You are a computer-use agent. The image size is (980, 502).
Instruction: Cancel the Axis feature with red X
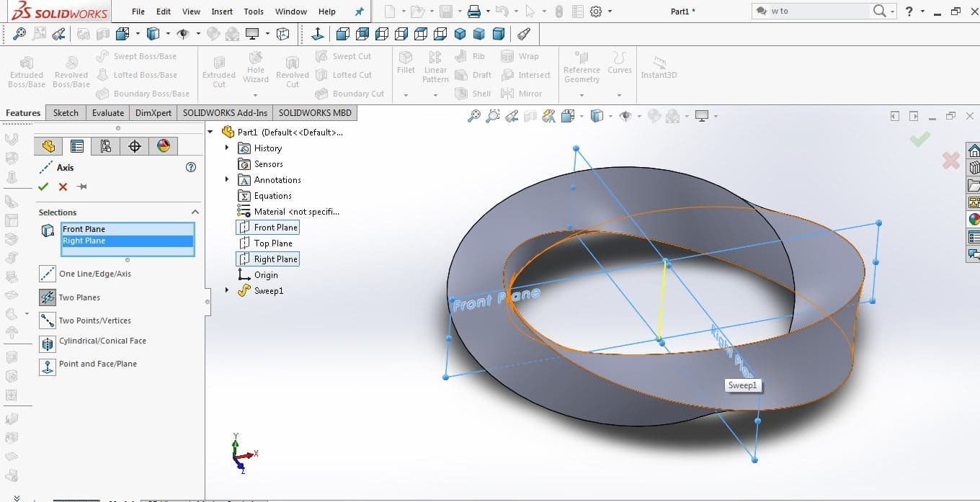(x=63, y=187)
